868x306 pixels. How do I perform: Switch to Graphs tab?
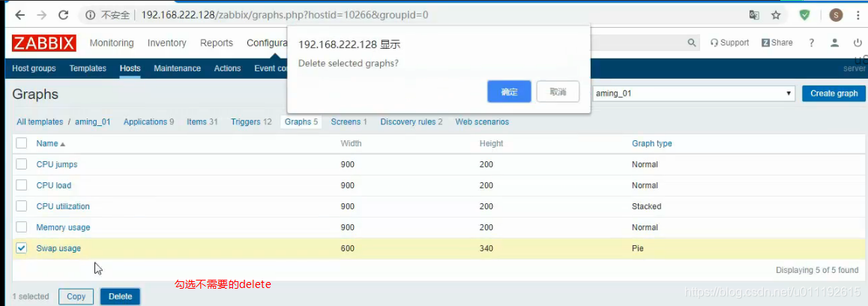click(298, 122)
